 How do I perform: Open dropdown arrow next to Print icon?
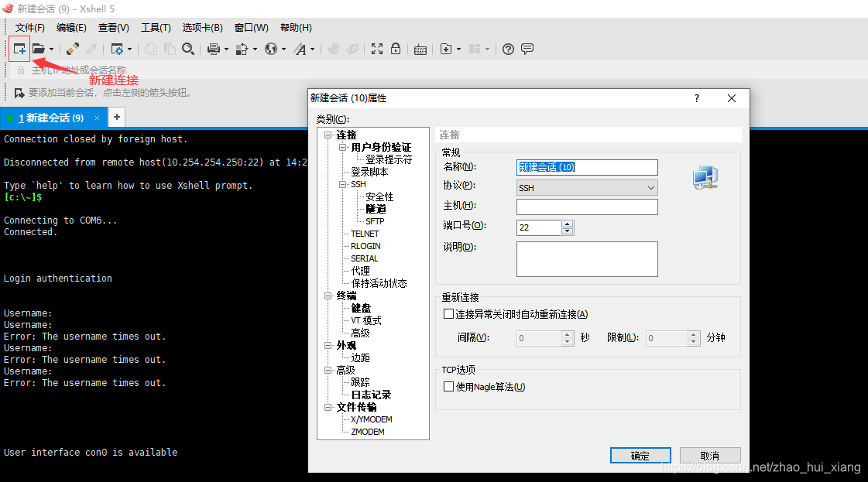tap(226, 50)
